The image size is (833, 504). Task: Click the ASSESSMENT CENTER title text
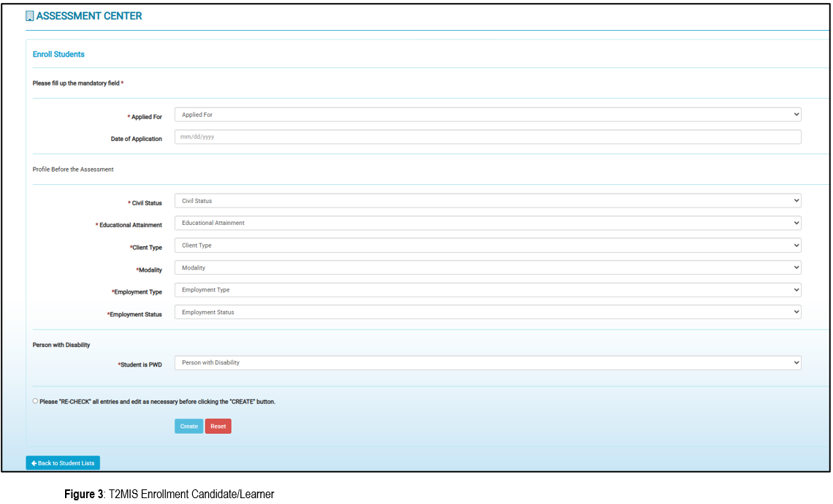click(89, 16)
